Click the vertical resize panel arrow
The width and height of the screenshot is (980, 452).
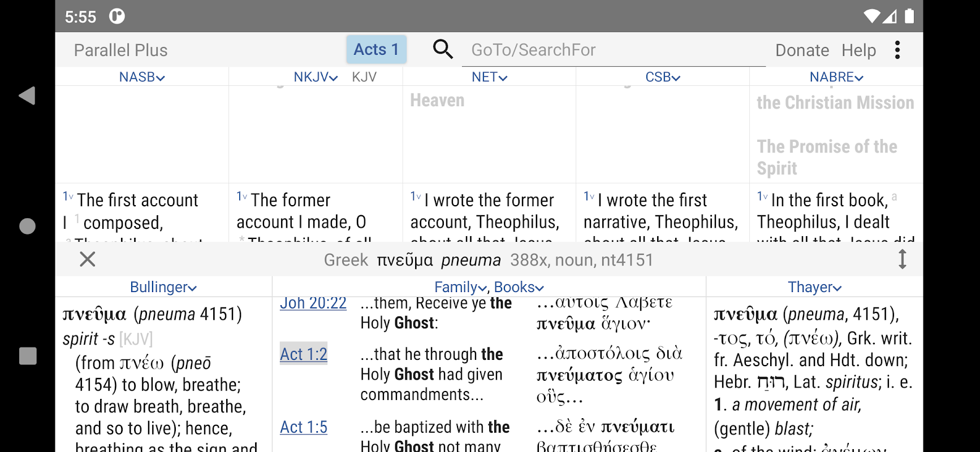coord(902,259)
